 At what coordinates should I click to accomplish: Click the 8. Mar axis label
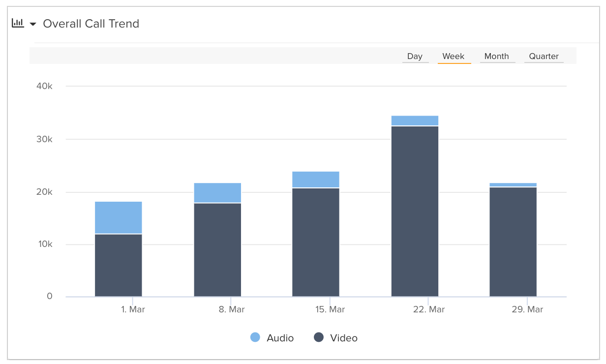coord(232,309)
